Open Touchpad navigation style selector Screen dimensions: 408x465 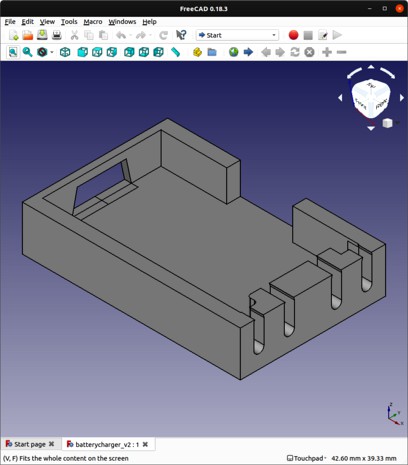tap(307, 458)
